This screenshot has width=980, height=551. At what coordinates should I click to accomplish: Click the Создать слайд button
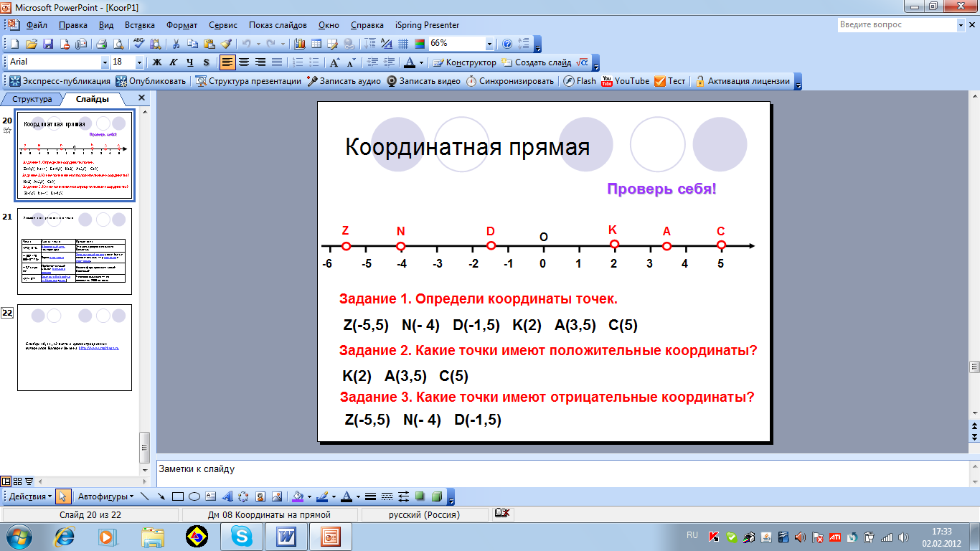[x=537, y=62]
